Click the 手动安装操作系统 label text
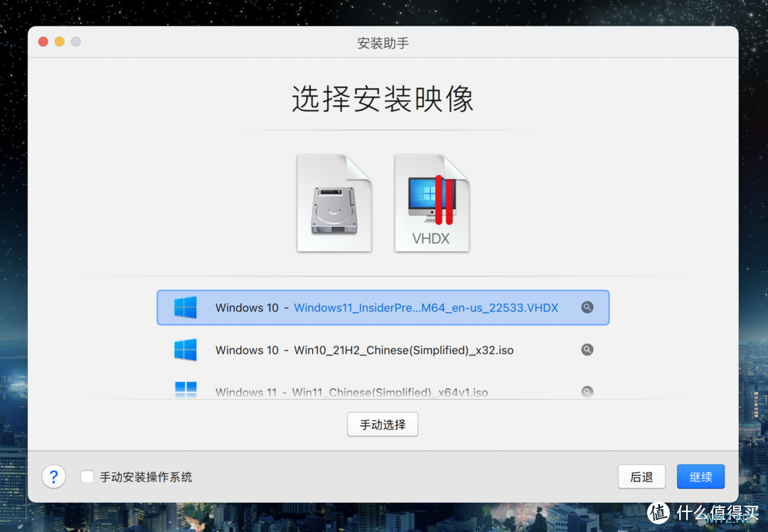The height and width of the screenshot is (532, 768). [146, 477]
